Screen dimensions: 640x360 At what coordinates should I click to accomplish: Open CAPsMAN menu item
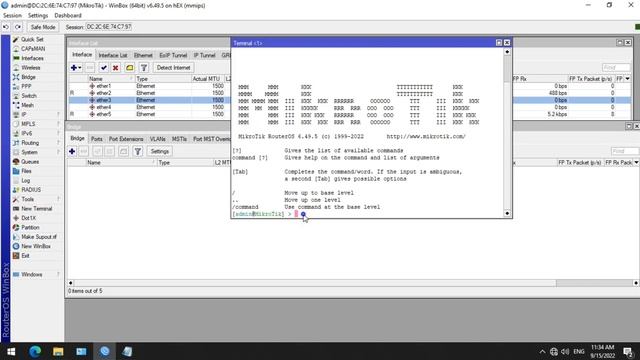tap(33, 49)
